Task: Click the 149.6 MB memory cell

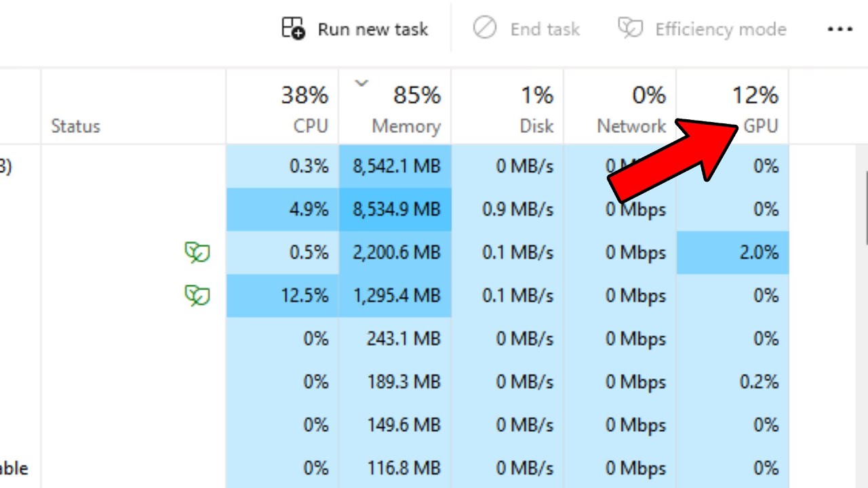Action: point(395,425)
